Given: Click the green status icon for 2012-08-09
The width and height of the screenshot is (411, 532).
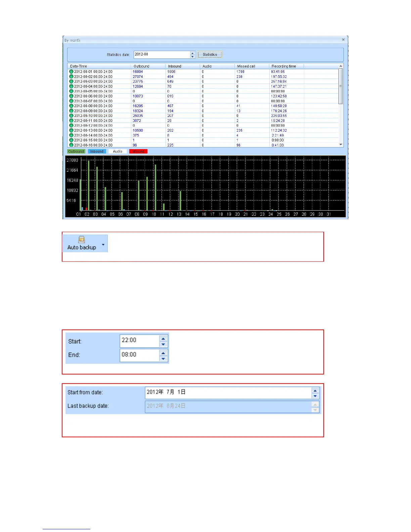Looking at the screenshot, I should (71, 110).
